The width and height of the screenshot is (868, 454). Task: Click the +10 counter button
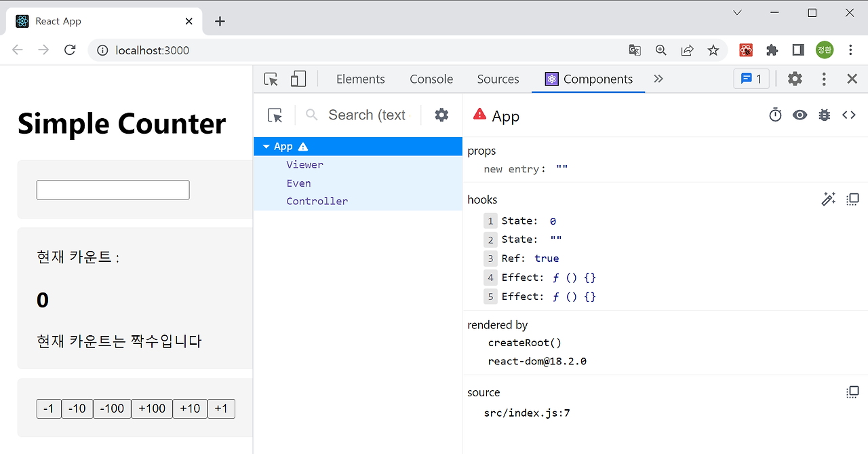pos(190,409)
